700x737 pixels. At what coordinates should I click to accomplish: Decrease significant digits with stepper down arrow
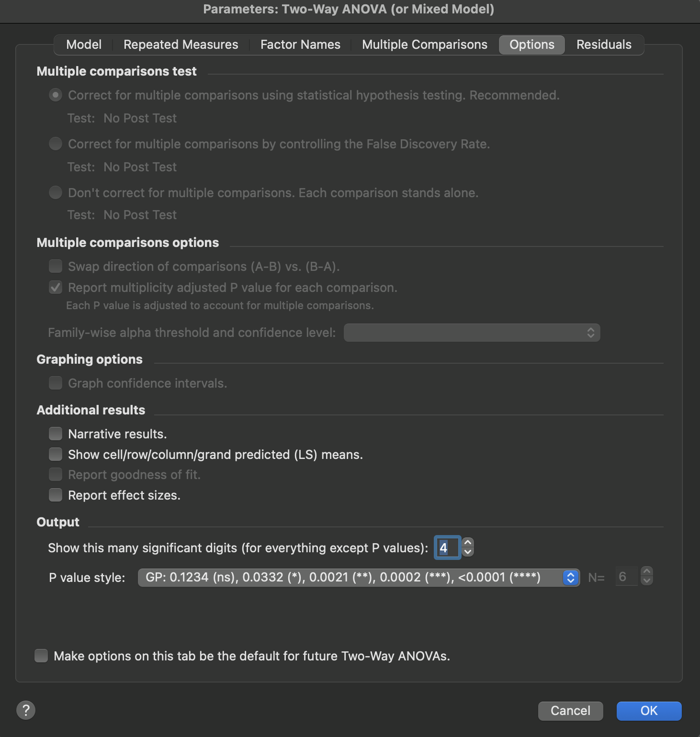[468, 552]
